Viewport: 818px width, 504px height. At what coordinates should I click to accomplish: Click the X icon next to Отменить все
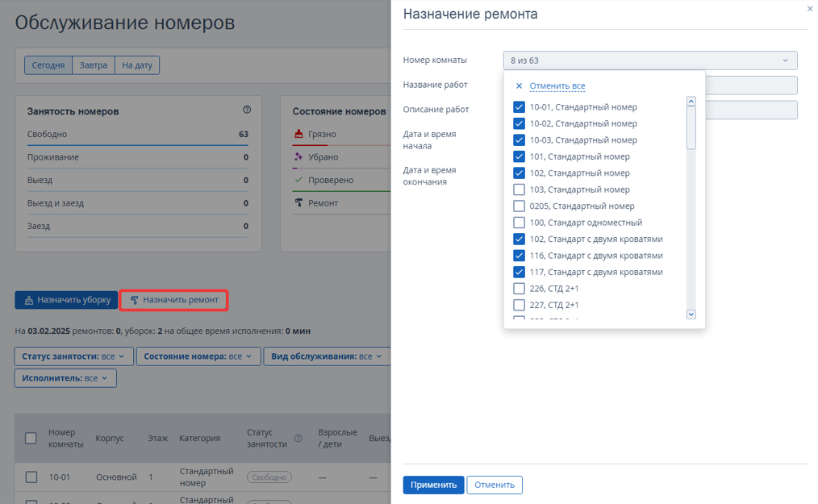coord(519,85)
